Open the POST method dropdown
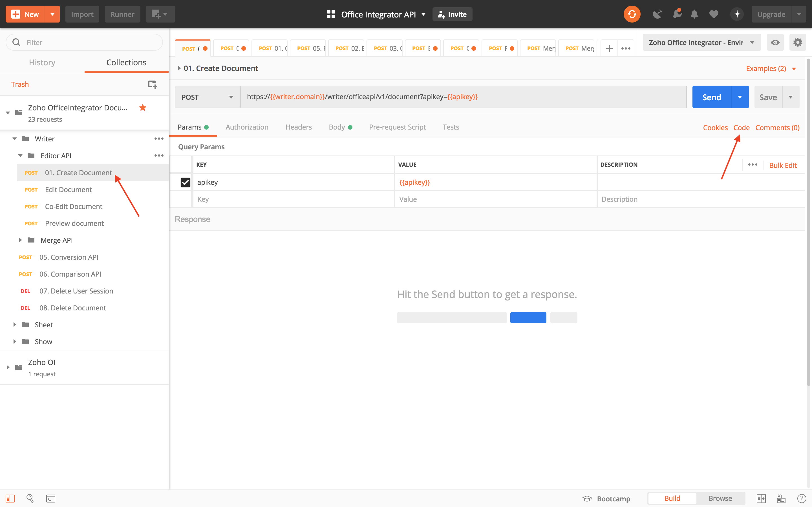The image size is (812, 507). click(207, 97)
